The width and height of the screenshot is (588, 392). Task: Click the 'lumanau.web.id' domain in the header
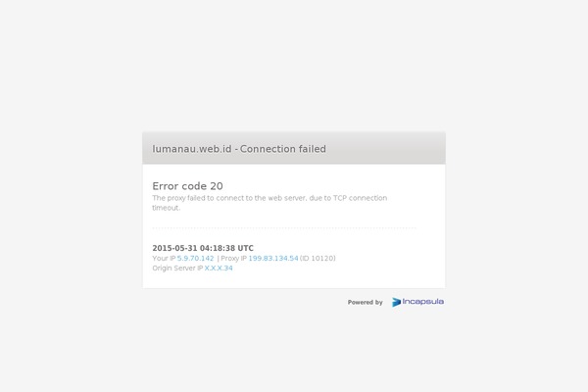pyautogui.click(x=192, y=149)
